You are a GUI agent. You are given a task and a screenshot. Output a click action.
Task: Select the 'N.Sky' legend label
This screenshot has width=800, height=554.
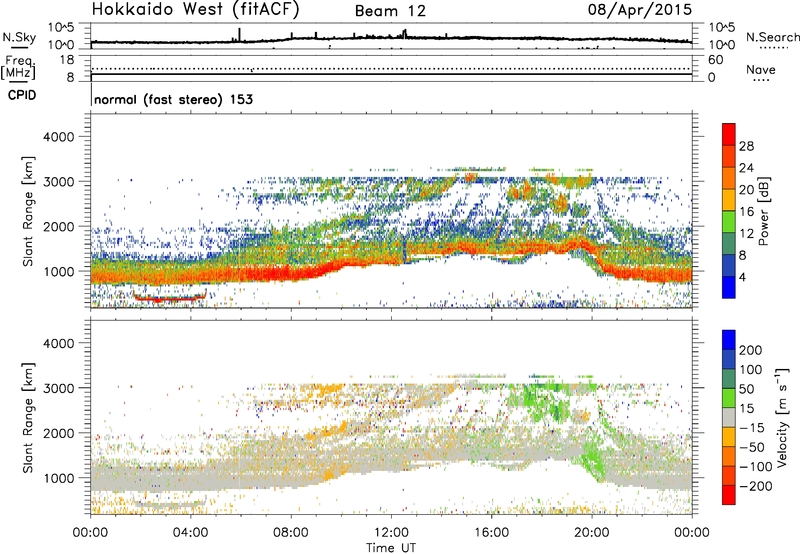coord(19,37)
